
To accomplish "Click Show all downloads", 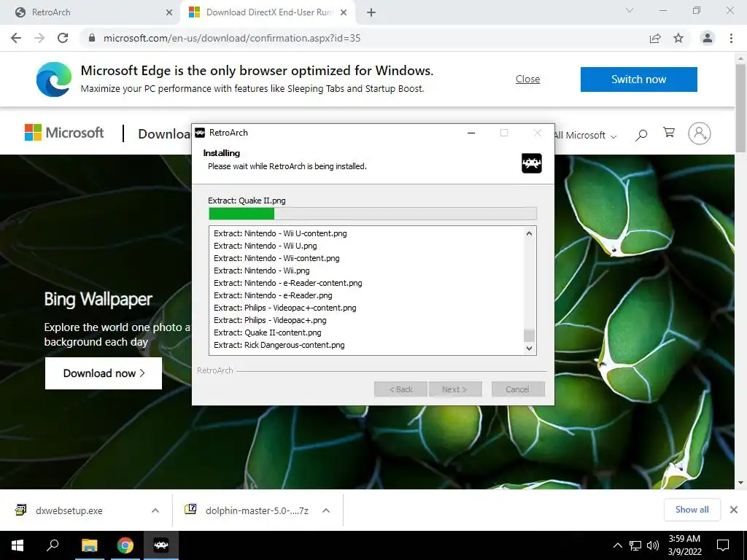I will (x=692, y=510).
